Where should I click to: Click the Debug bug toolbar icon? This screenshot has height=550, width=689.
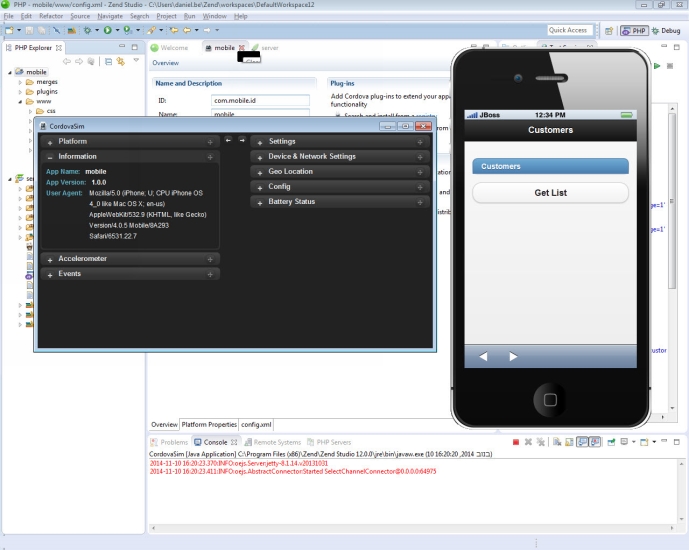click(87, 30)
